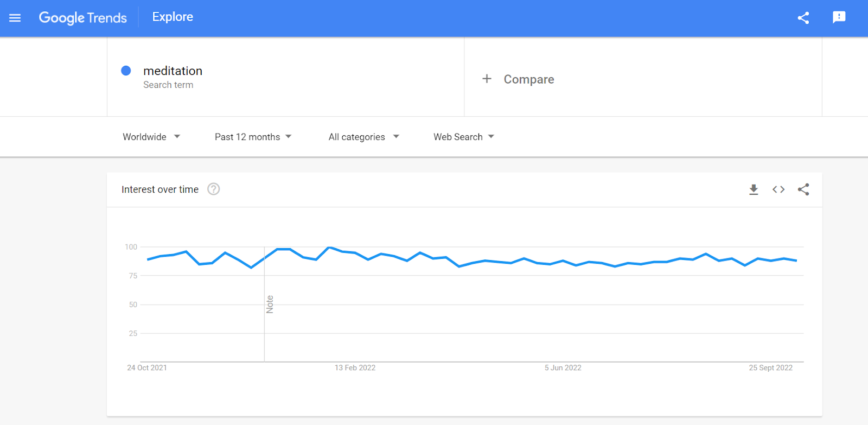Viewport: 868px width, 425px height.
Task: Click the Note marker on the chart
Action: pos(270,305)
